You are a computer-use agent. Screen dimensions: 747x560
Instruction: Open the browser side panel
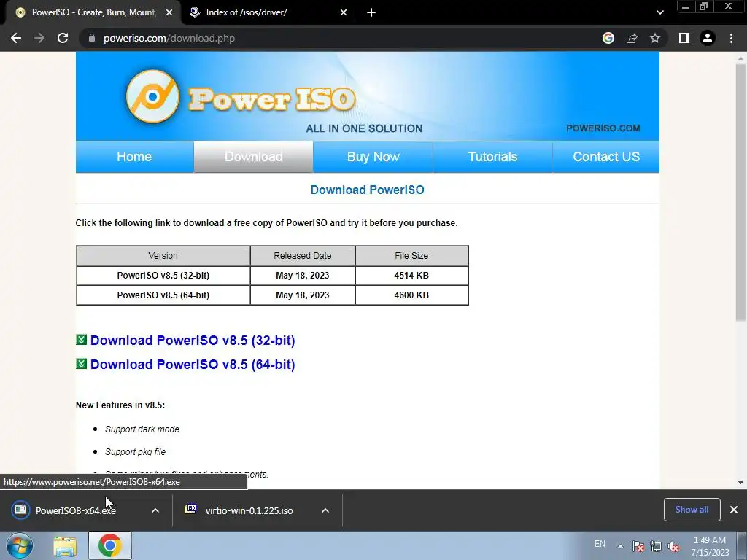pyautogui.click(x=684, y=38)
